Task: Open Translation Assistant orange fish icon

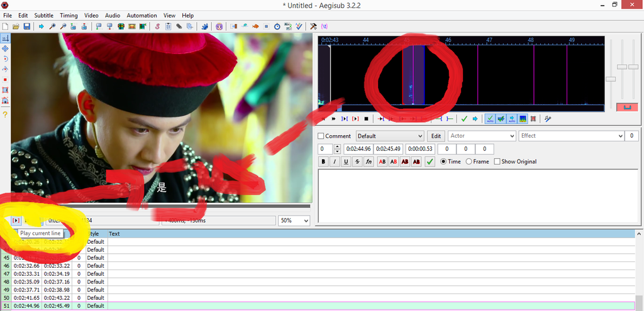Action: click(255, 26)
